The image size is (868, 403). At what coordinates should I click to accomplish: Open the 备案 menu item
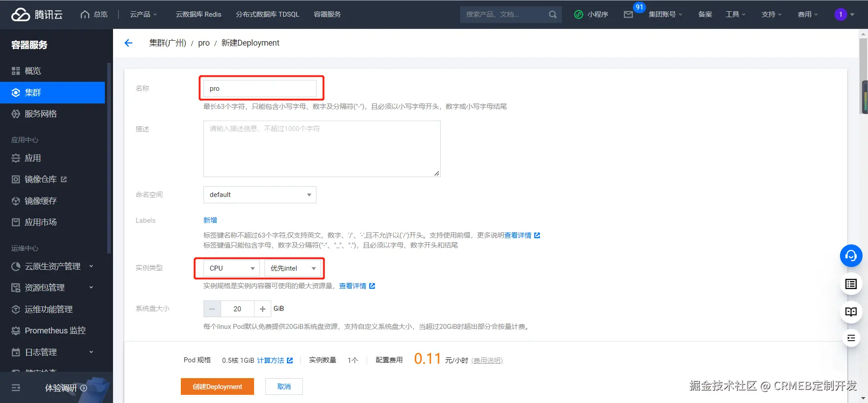pyautogui.click(x=705, y=14)
